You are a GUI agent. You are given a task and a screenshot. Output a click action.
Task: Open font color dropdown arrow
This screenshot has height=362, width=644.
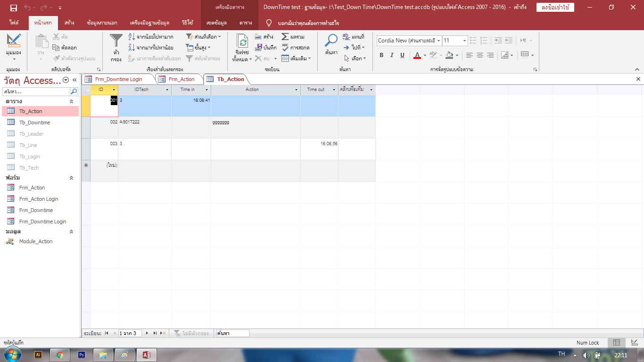pyautogui.click(x=425, y=56)
